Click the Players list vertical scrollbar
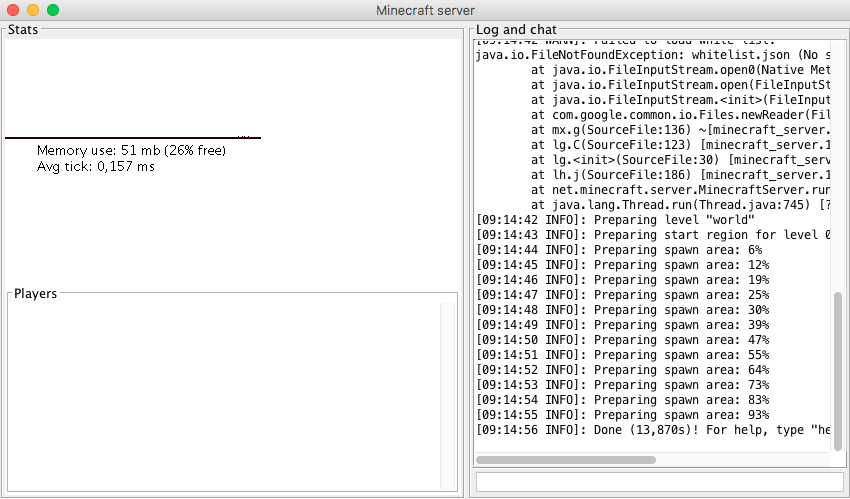The image size is (850, 499). [x=447, y=390]
